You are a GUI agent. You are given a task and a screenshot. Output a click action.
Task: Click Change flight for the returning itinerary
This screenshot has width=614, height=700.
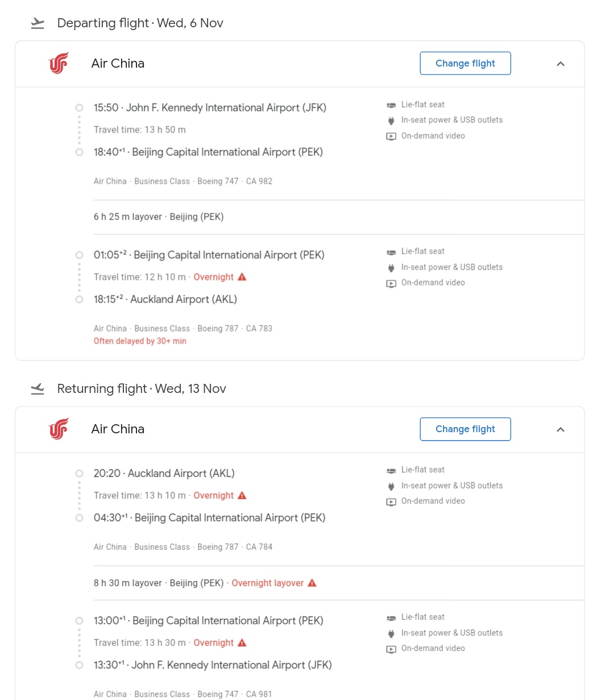tap(465, 429)
